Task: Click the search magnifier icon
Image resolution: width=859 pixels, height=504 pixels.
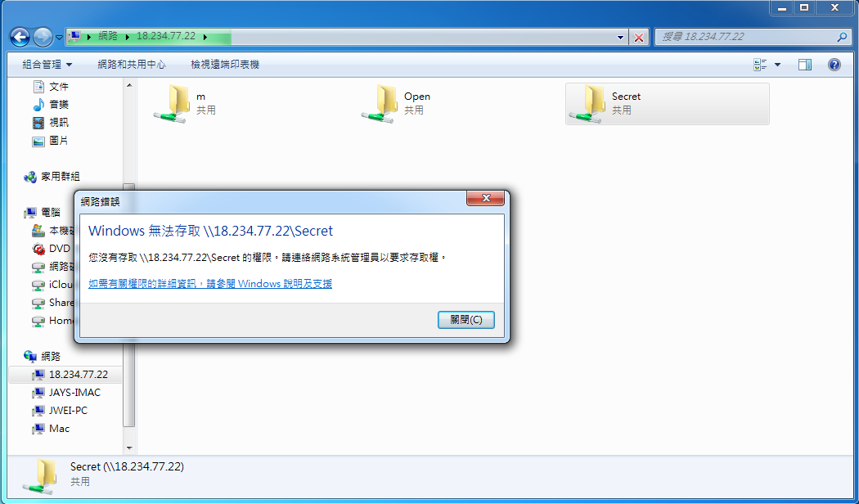Action: coord(842,37)
